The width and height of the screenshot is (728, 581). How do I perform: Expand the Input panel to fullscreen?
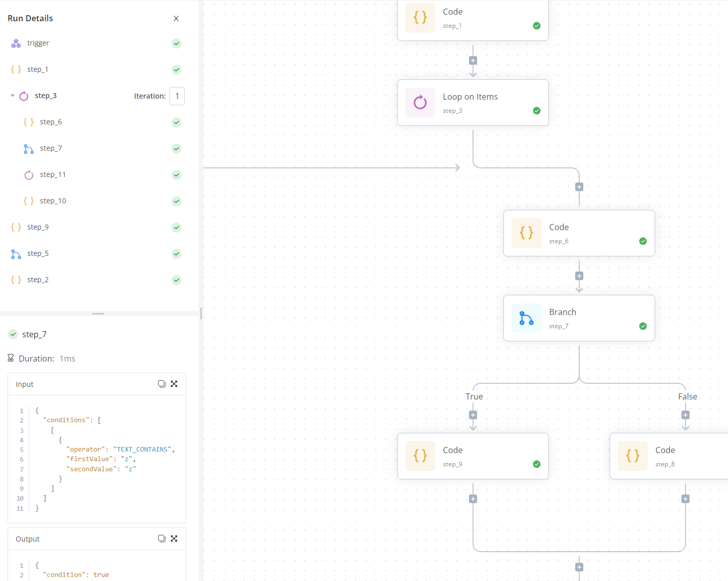(174, 384)
